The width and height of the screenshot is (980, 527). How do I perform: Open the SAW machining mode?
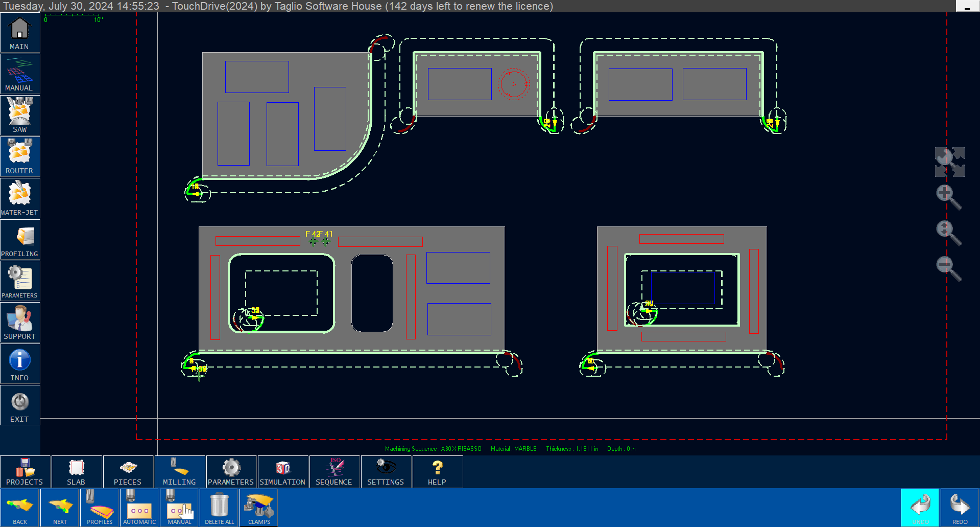tap(20, 116)
